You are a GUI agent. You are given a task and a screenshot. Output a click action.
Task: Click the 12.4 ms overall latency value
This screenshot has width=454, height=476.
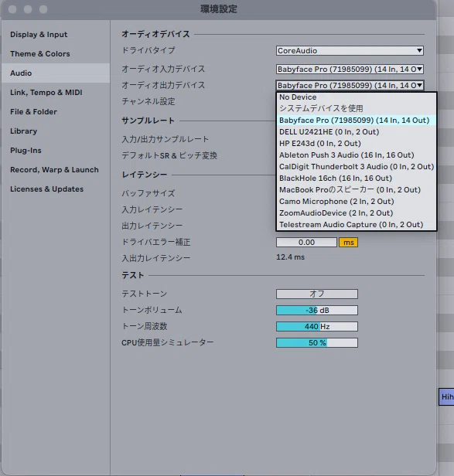point(290,257)
